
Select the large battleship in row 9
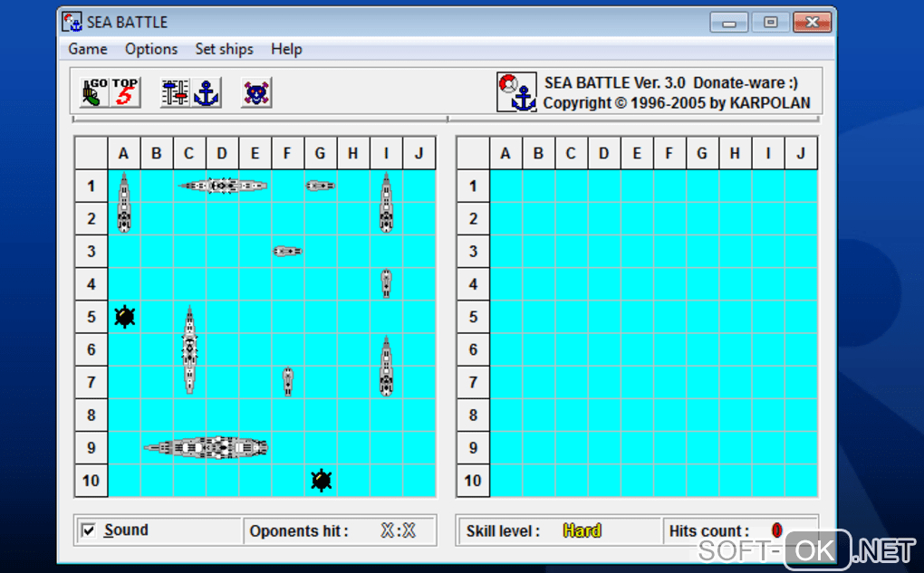(x=206, y=447)
